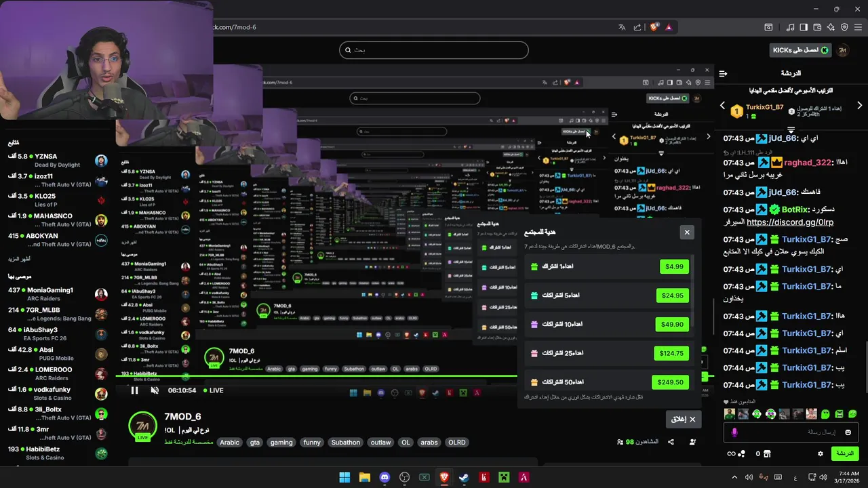Screen dimensions: 868x488
Task: Click the purple microphone icon in message box
Action: [x=734, y=432]
